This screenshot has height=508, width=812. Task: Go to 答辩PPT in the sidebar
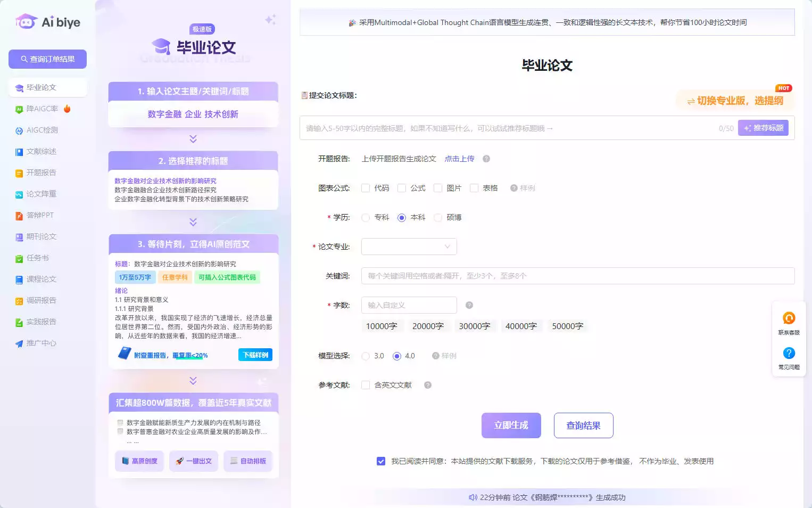[x=40, y=215]
